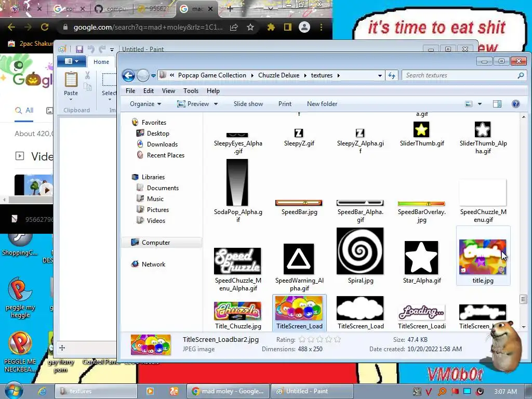Select Popcap Game Collection in the address path
Viewport: 532px width, 399px height.
[212, 75]
